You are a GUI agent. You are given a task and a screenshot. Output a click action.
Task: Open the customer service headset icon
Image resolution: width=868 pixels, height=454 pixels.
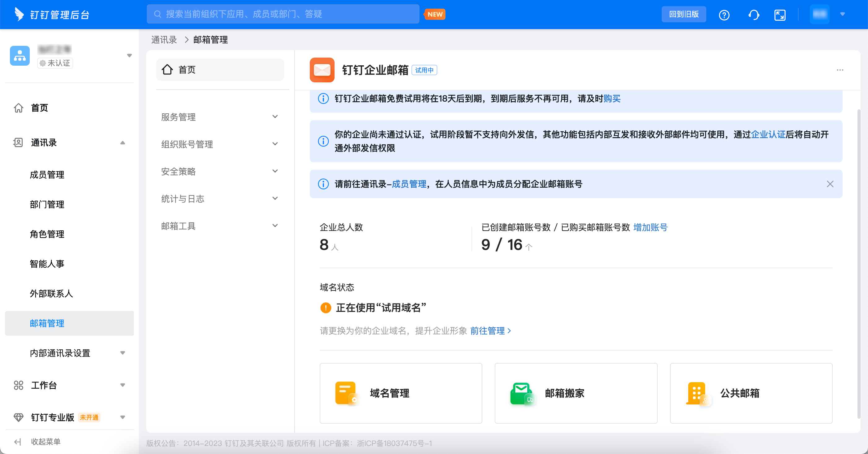tap(753, 15)
